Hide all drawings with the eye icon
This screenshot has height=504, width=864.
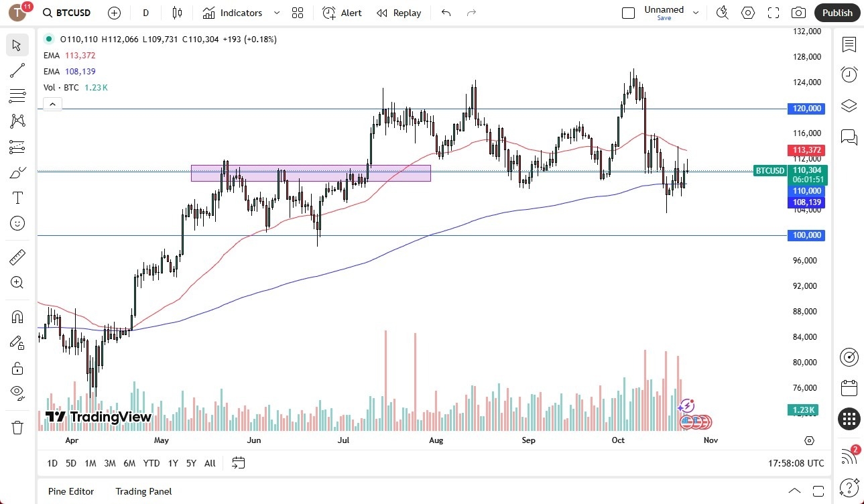tap(17, 393)
